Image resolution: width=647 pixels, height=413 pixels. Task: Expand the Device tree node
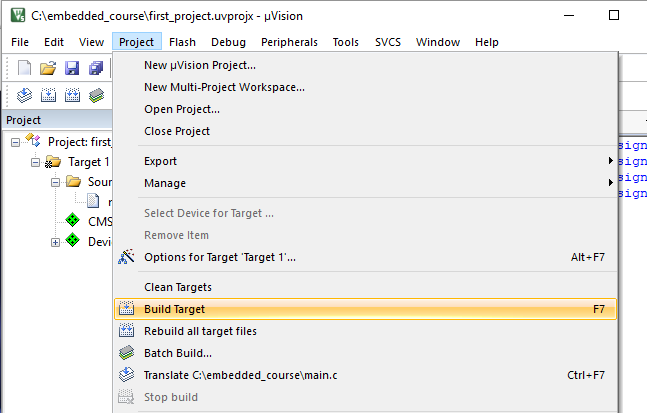55,242
